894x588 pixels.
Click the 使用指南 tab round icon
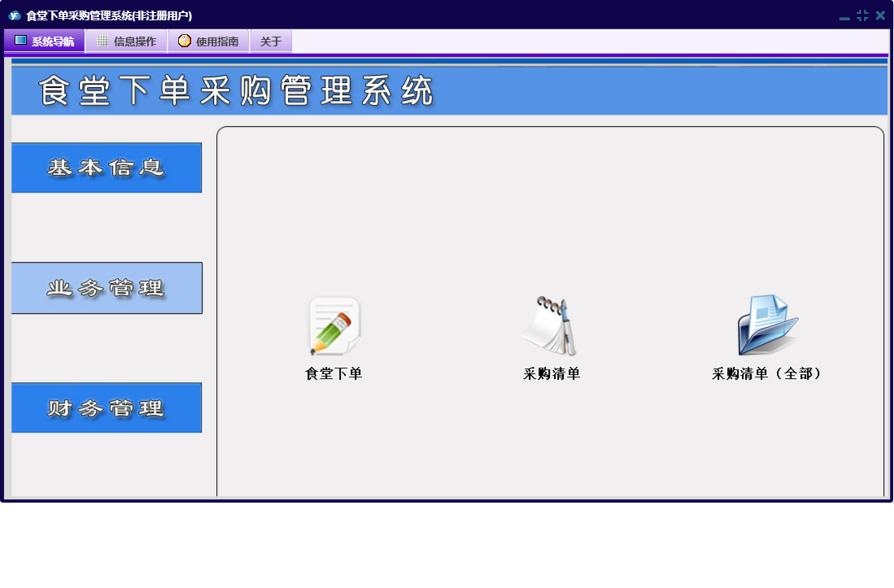(x=184, y=41)
